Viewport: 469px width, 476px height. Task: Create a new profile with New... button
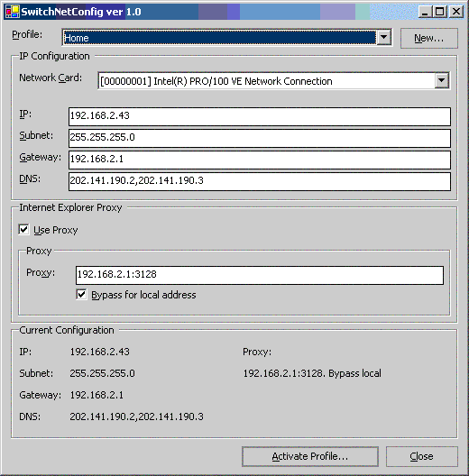click(x=429, y=38)
